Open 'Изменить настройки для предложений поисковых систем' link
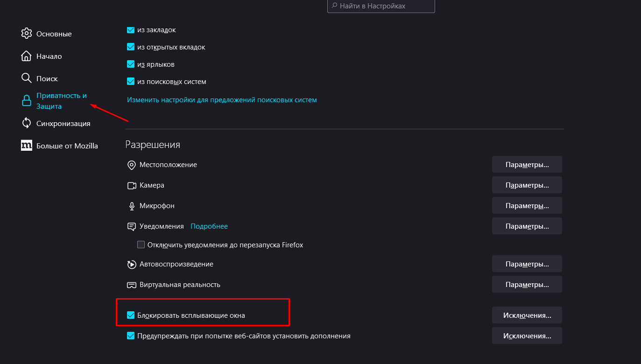 [222, 100]
